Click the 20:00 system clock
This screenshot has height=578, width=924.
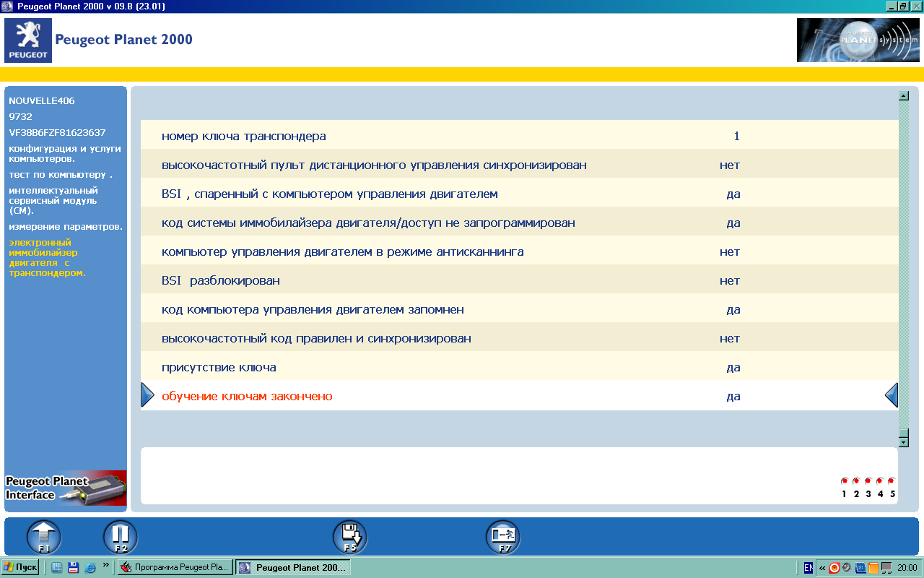point(907,568)
